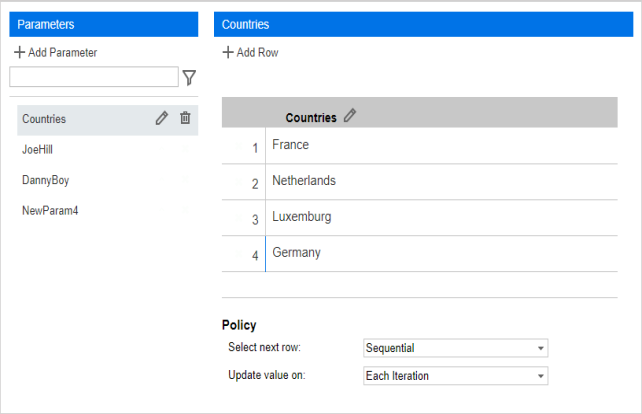Click the filter funnel icon
642x414 pixels.
point(189,77)
